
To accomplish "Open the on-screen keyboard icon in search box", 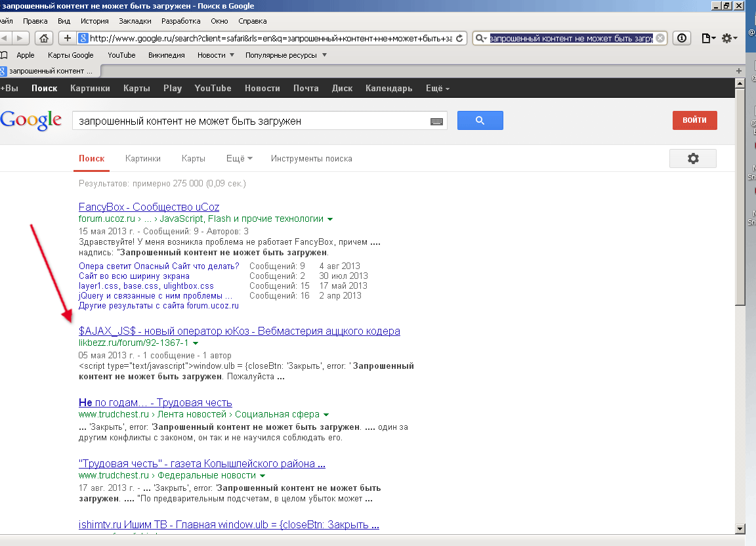I will coord(436,121).
